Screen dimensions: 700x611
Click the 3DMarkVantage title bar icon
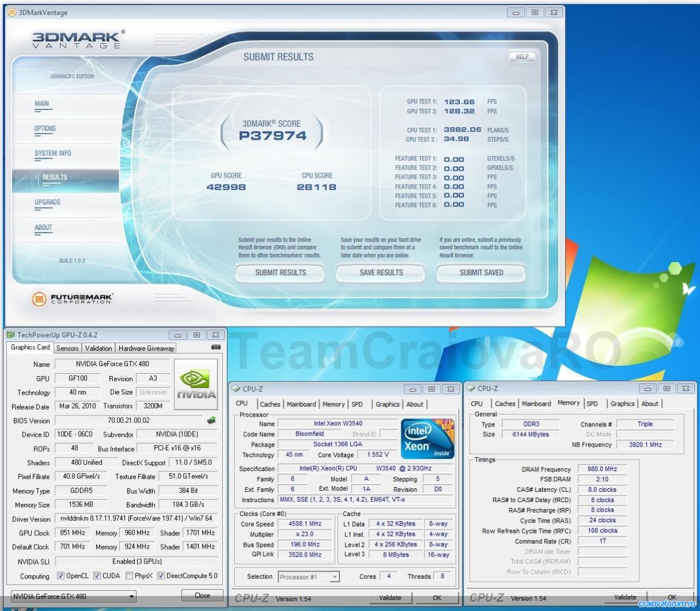[12, 12]
